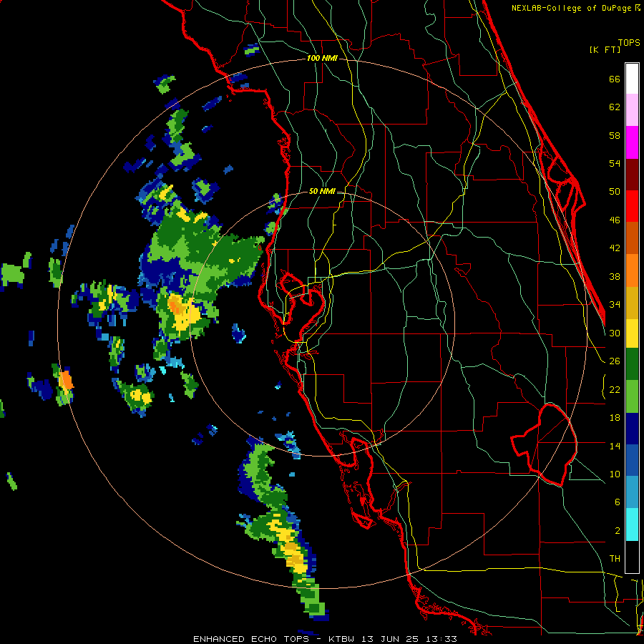
Task: Click the 50 legend value
Action: click(615, 192)
